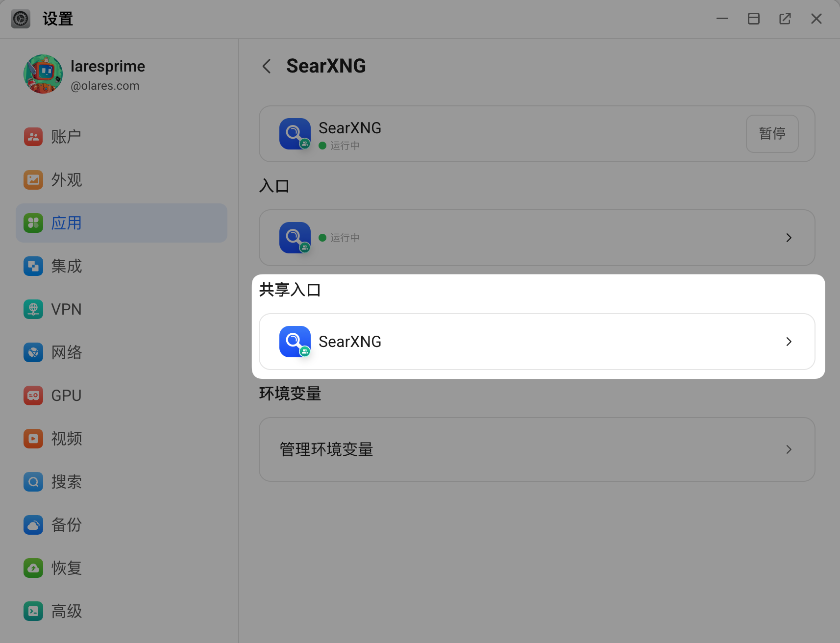Click the SearXNG icon in the 入口 row

tap(295, 238)
